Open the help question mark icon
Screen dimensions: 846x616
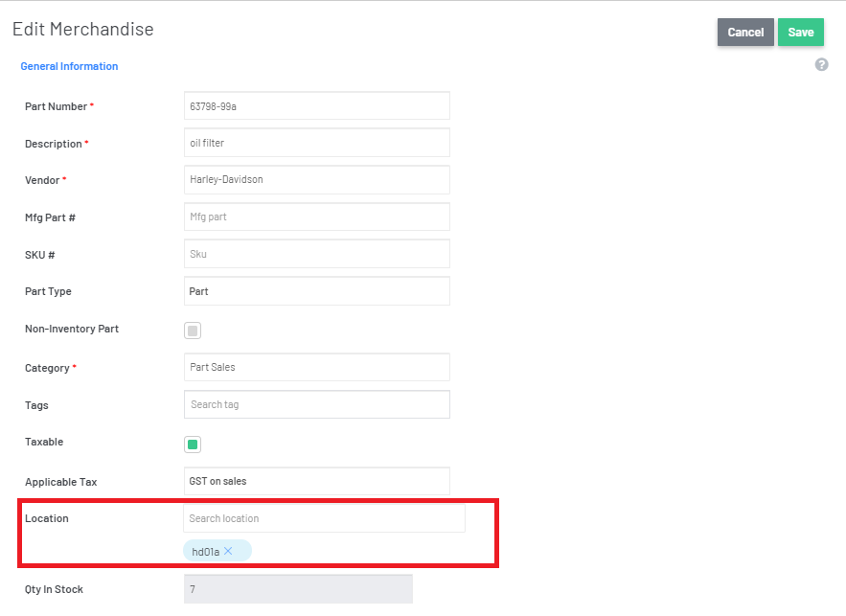(821, 65)
